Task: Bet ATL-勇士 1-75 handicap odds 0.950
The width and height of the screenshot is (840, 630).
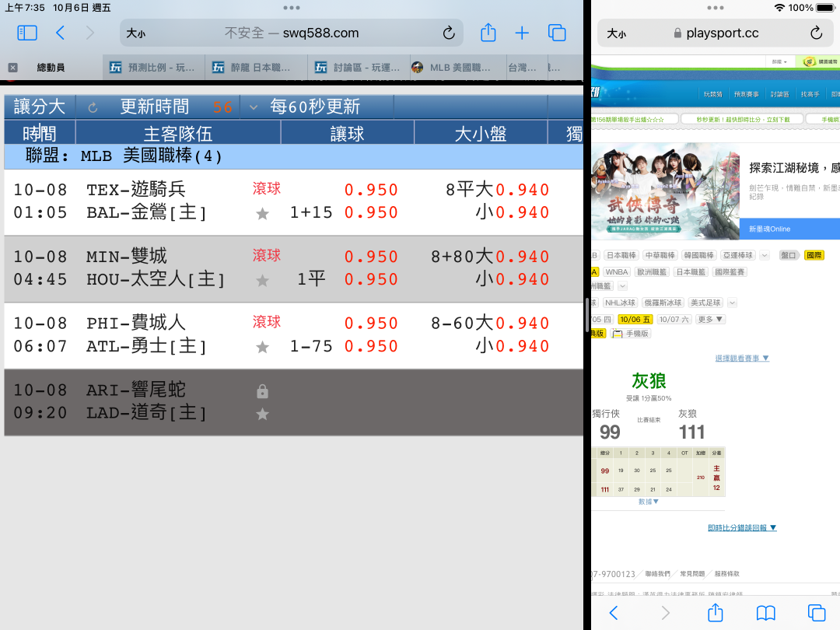Action: 371,346
